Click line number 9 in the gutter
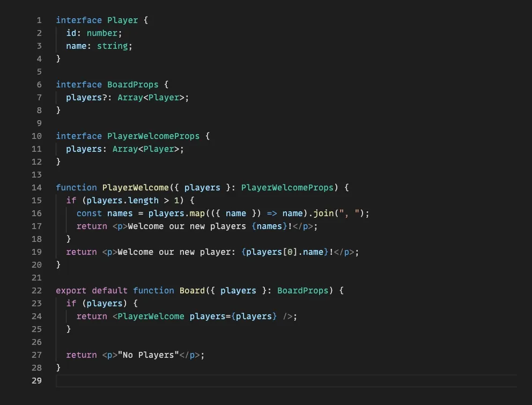 point(39,123)
